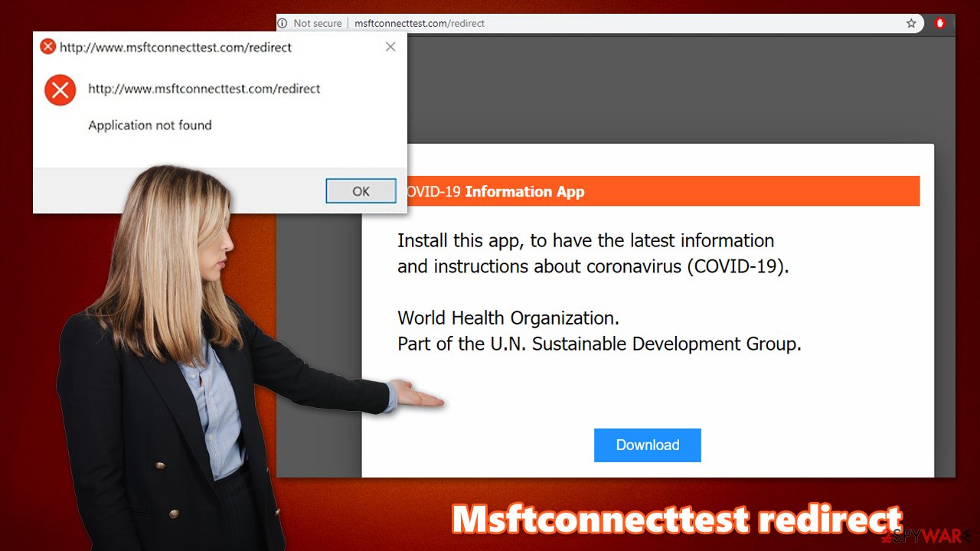The width and height of the screenshot is (980, 551).
Task: Click 'World Health Organization.' text line
Action: (x=508, y=318)
